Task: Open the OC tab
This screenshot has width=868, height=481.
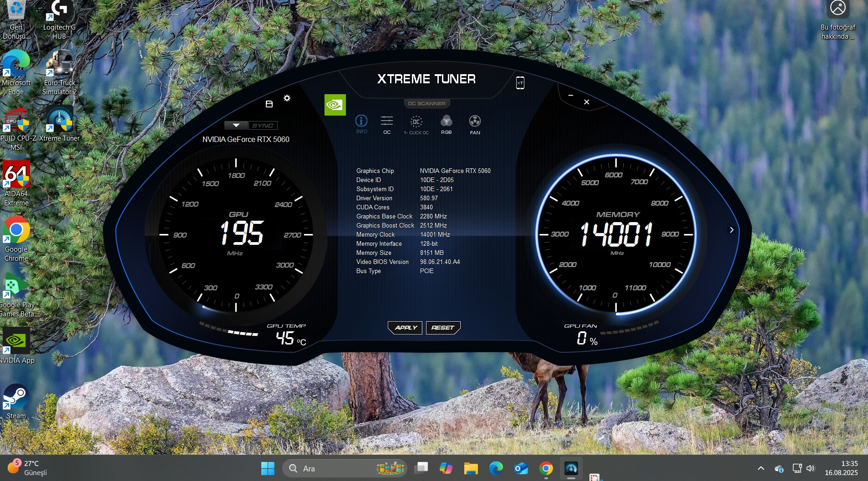Action: coord(387,125)
